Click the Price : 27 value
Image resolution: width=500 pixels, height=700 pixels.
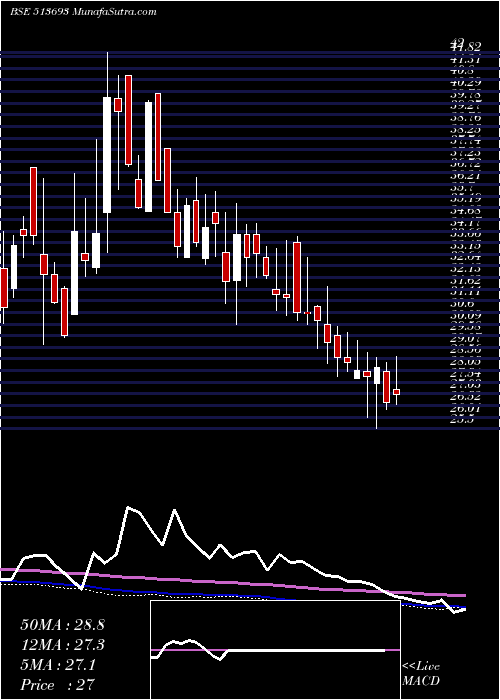click(x=58, y=685)
